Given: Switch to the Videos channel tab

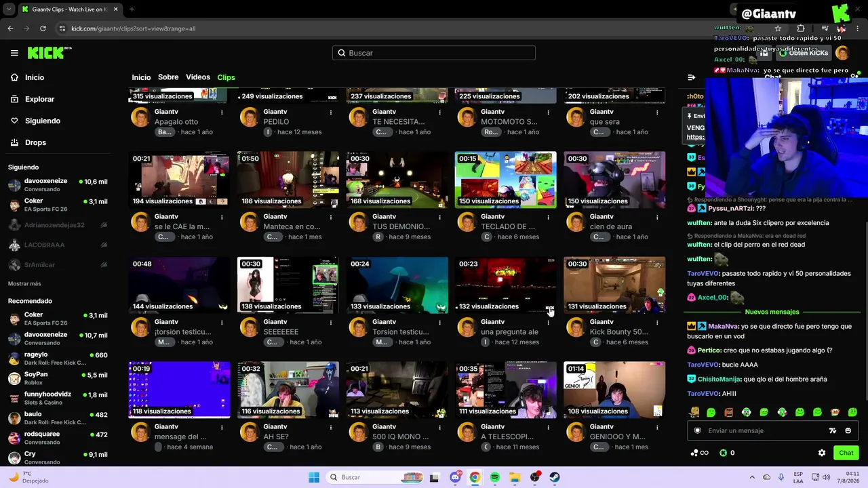Looking at the screenshot, I should tap(198, 77).
